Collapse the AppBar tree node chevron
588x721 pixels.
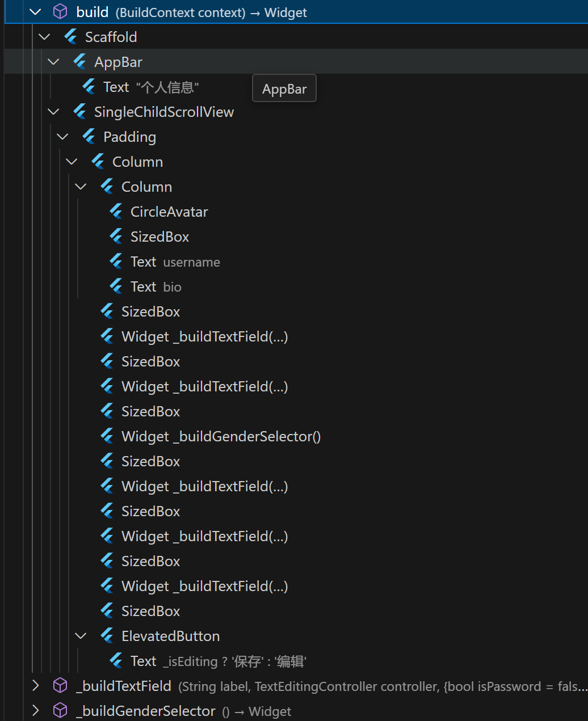pos(53,62)
